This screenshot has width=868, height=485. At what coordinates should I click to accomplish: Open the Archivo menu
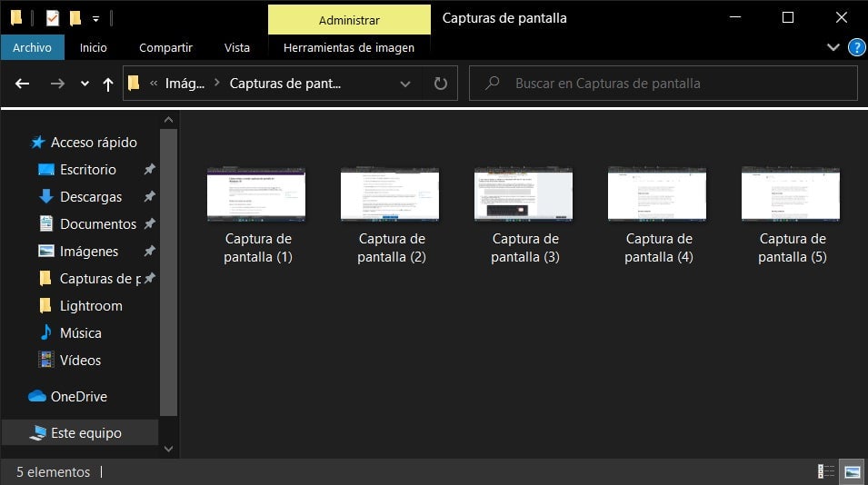32,47
